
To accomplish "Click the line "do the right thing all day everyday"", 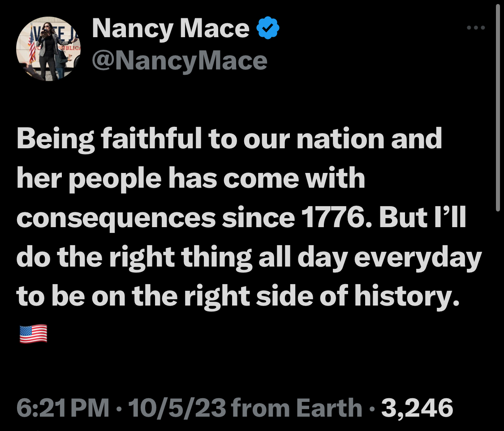I will 249,258.
